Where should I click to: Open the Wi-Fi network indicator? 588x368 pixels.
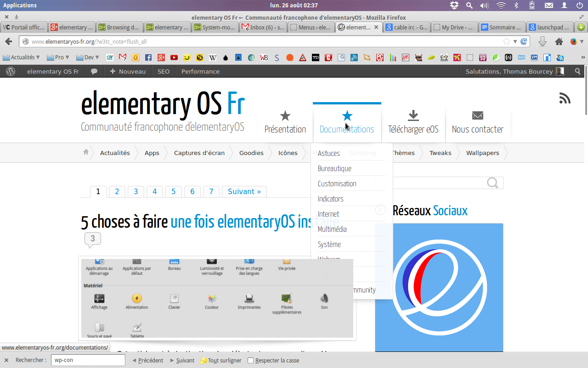click(x=501, y=6)
